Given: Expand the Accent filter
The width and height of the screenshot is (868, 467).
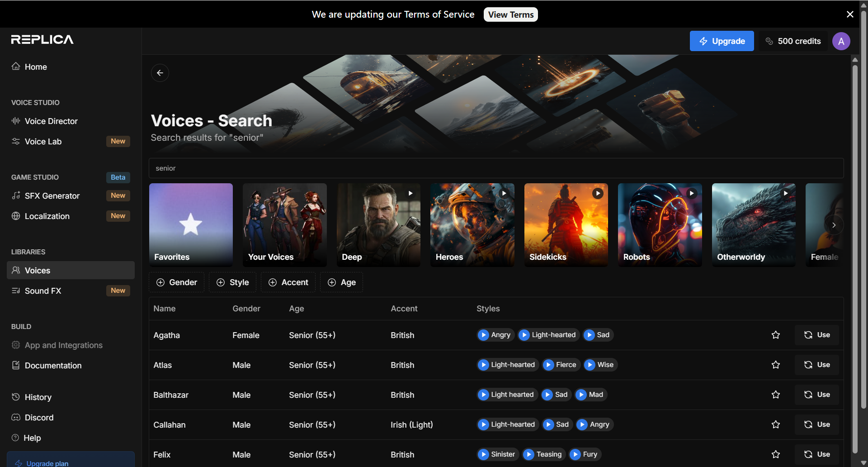Looking at the screenshot, I should pyautogui.click(x=288, y=282).
